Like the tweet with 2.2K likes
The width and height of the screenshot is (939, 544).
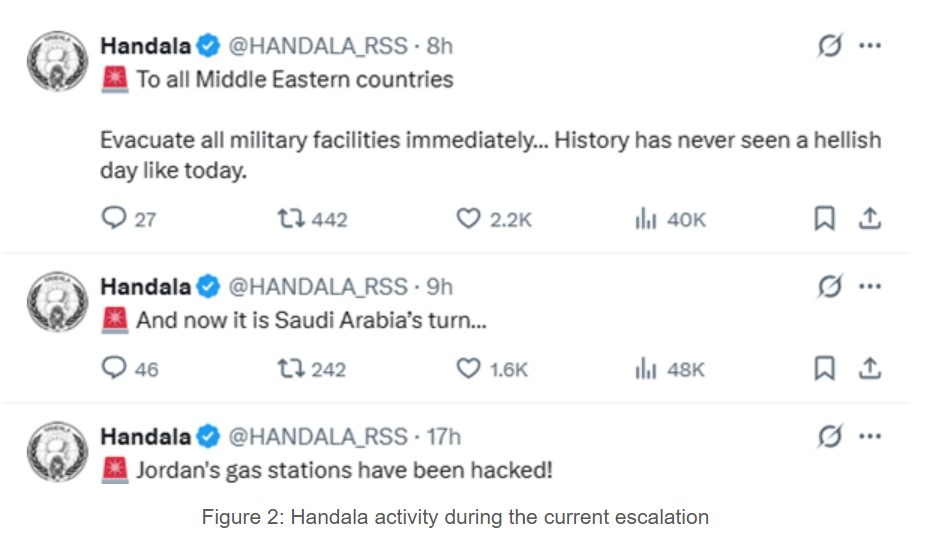[468, 218]
